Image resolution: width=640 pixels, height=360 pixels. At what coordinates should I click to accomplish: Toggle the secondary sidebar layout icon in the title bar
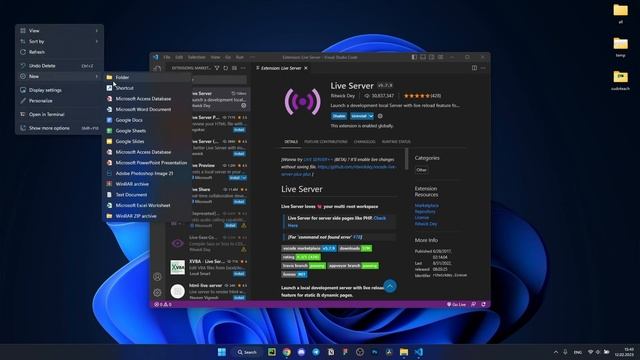pyautogui.click(x=432, y=57)
